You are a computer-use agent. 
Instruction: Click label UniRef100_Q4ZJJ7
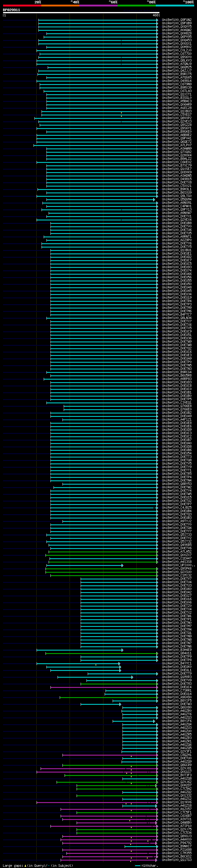(x=177, y=71)
